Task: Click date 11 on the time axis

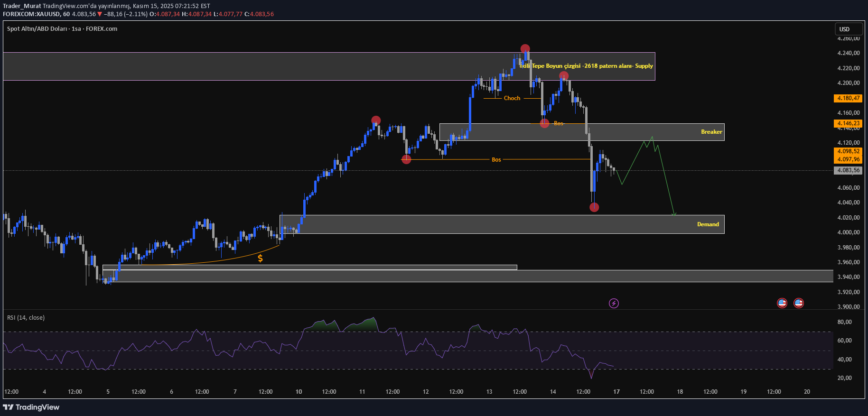Action: pos(362,392)
